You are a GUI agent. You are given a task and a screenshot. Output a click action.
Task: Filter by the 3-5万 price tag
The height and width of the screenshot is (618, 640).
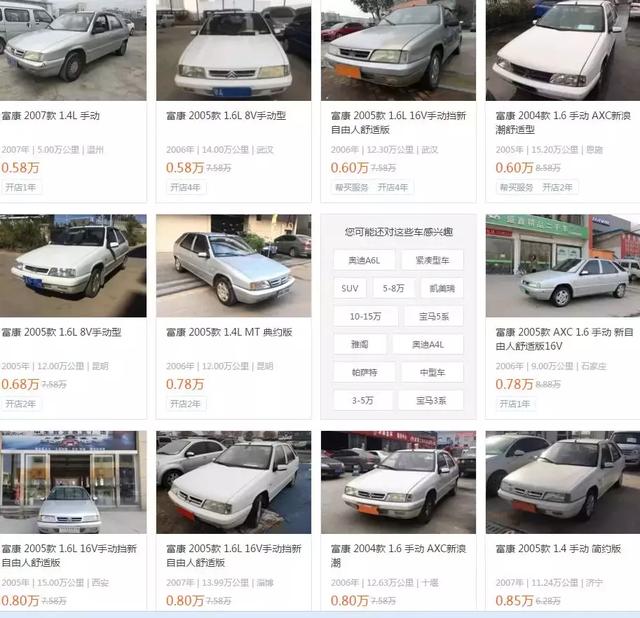click(x=363, y=400)
